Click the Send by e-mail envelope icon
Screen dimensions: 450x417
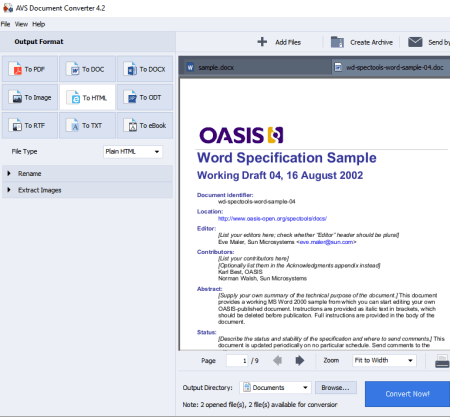coord(415,42)
